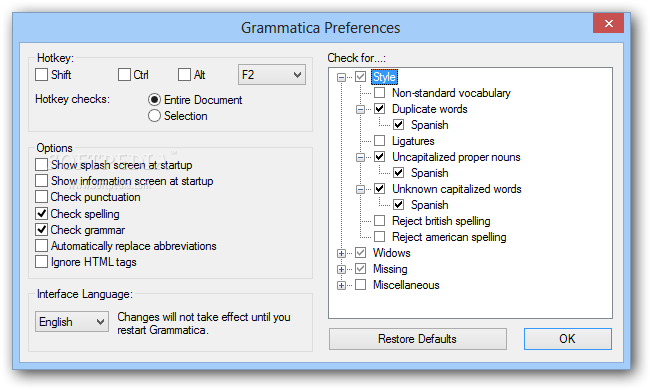Check the Ligatures checkbox

tap(379, 141)
